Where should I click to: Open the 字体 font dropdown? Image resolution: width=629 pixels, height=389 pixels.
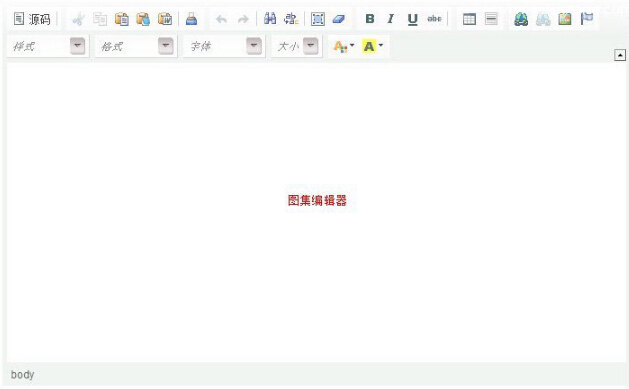tap(224, 46)
